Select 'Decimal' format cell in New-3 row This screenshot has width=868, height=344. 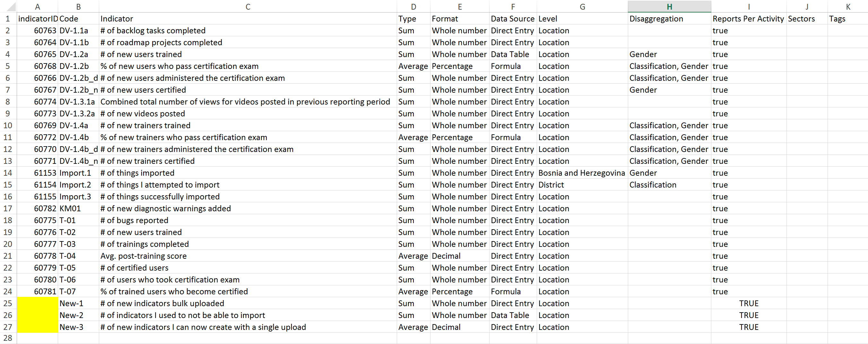click(446, 327)
